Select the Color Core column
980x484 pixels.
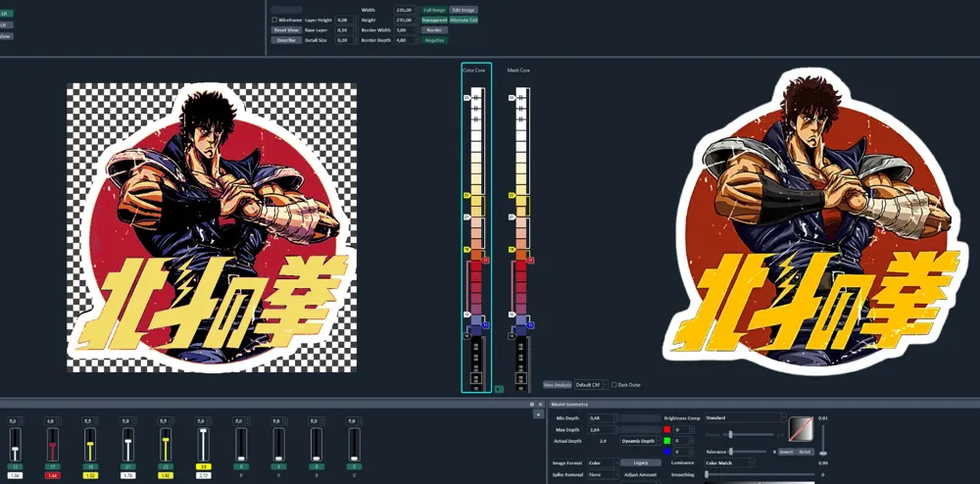point(476,227)
